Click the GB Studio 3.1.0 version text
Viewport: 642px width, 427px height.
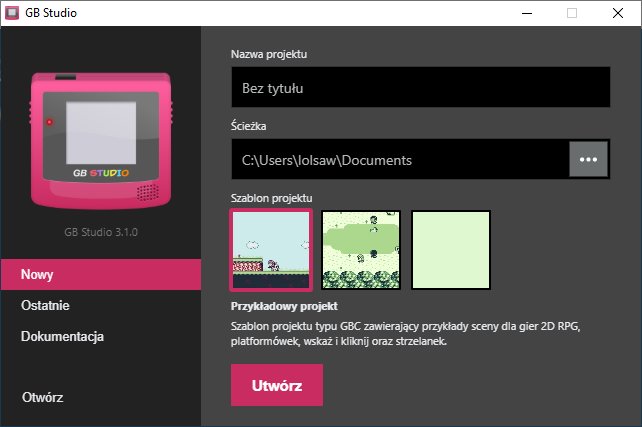101,232
